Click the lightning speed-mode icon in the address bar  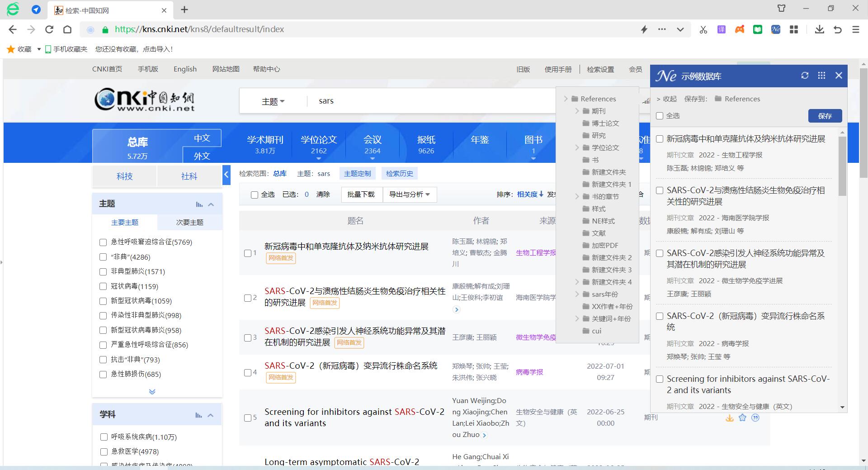tap(644, 29)
